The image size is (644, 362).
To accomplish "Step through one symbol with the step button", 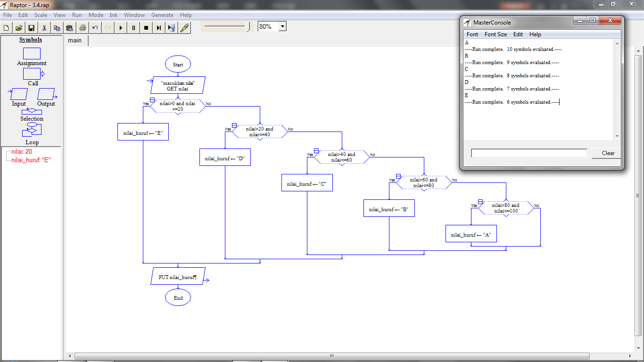I will (x=159, y=27).
